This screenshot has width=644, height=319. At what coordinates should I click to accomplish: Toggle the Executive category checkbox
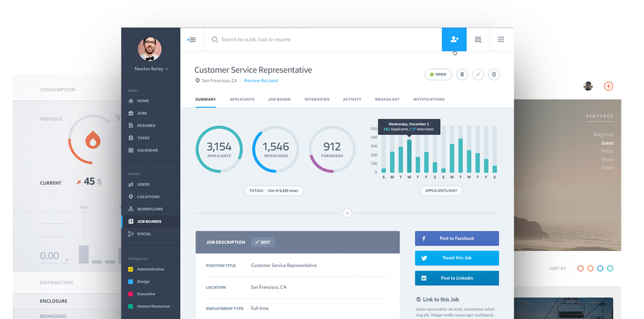point(130,294)
